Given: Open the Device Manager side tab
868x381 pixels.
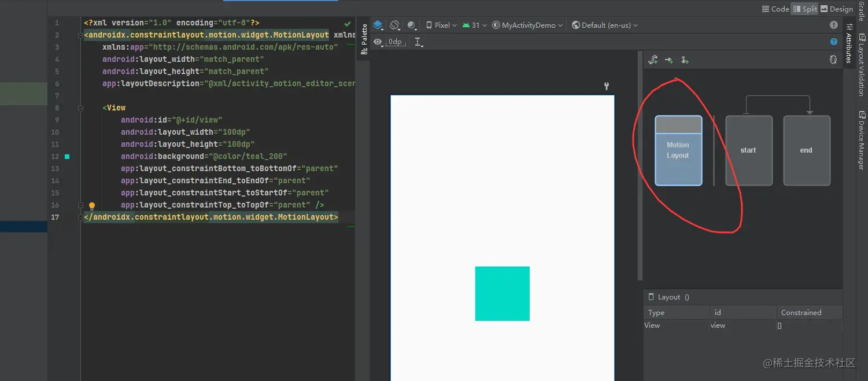Looking at the screenshot, I should click(861, 140).
